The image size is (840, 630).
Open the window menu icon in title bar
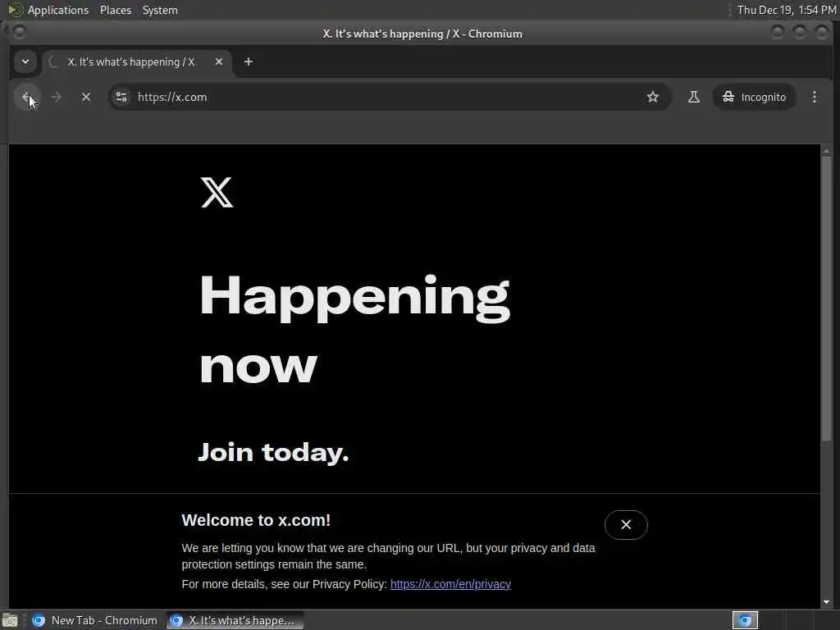(19, 33)
